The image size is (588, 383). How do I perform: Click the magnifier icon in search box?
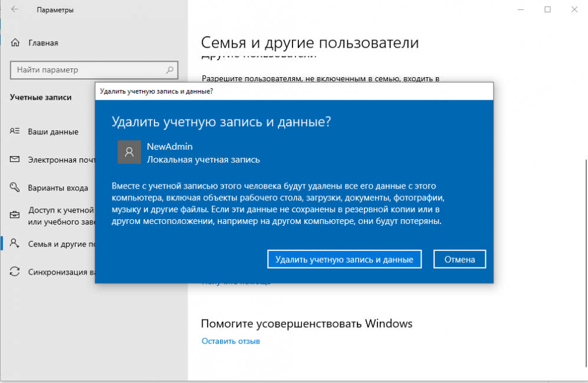pyautogui.click(x=170, y=70)
